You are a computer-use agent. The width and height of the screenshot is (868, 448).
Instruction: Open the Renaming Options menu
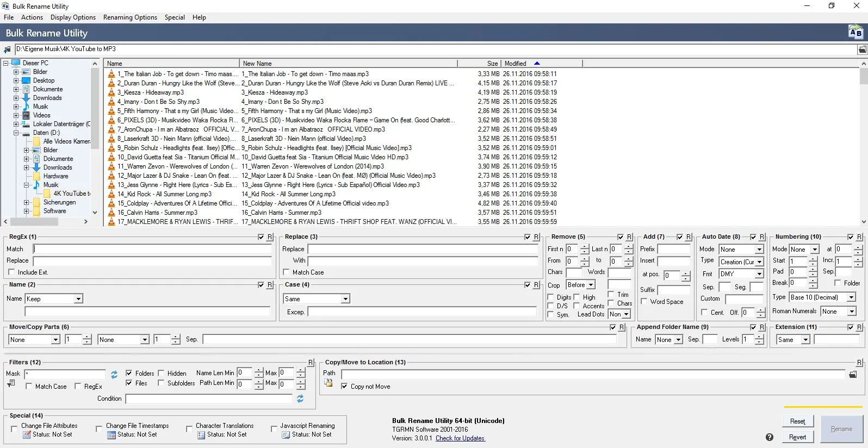130,17
